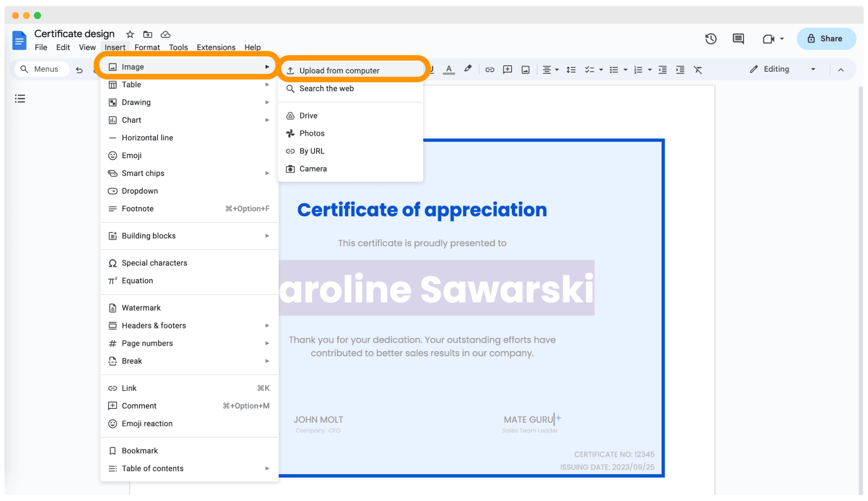This screenshot has width=868, height=501.
Task: Open Special characters dialog
Action: tap(189, 264)
